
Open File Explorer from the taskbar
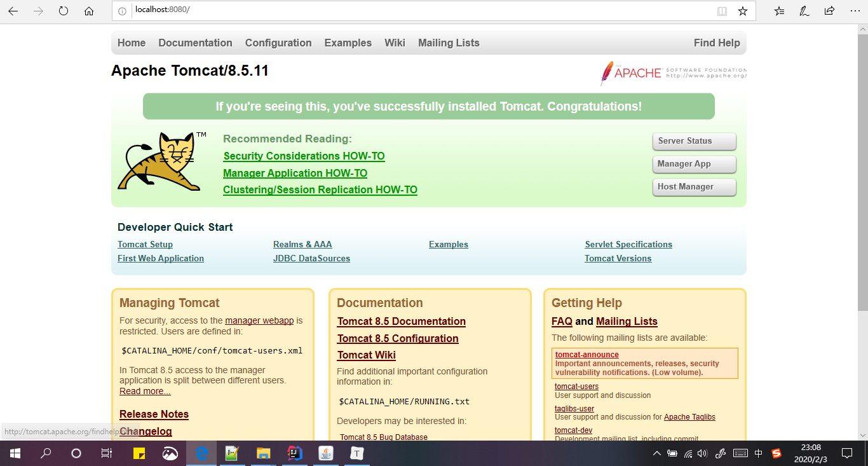click(x=263, y=453)
